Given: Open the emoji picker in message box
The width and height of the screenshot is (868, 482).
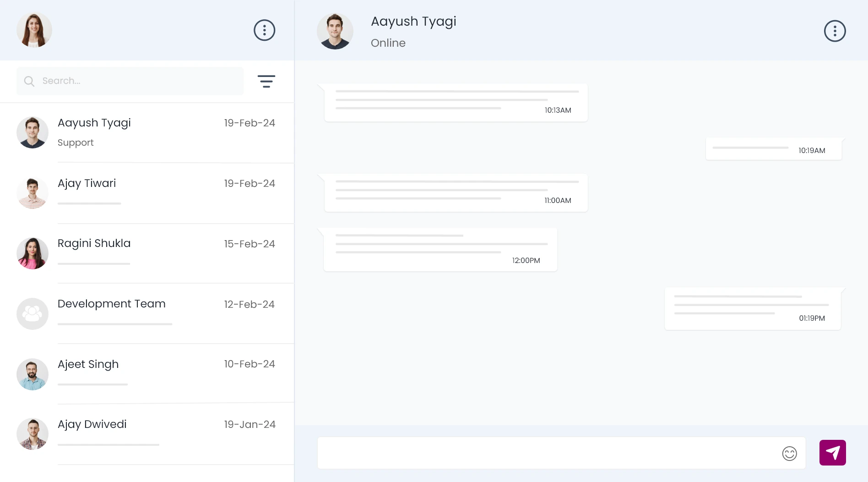Looking at the screenshot, I should 789,454.
